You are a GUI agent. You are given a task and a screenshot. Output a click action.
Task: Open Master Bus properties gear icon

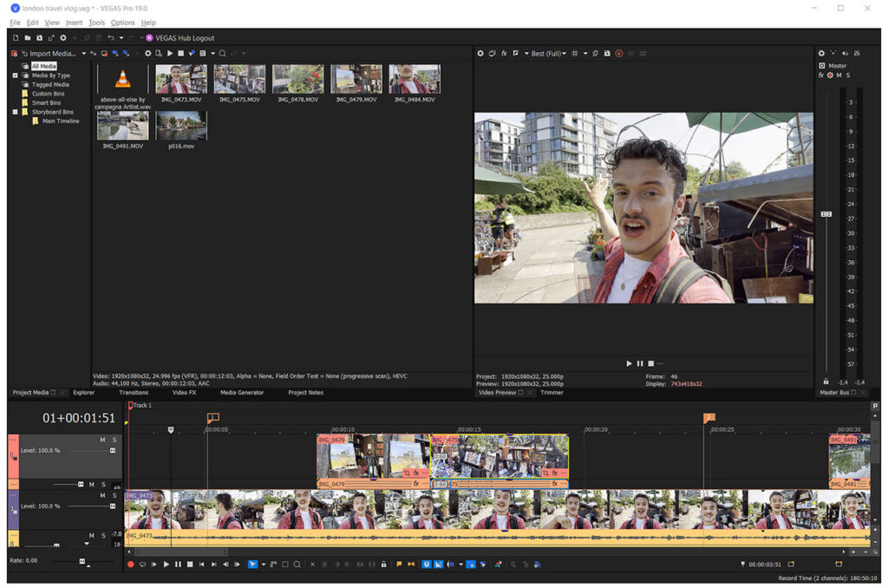[821, 53]
